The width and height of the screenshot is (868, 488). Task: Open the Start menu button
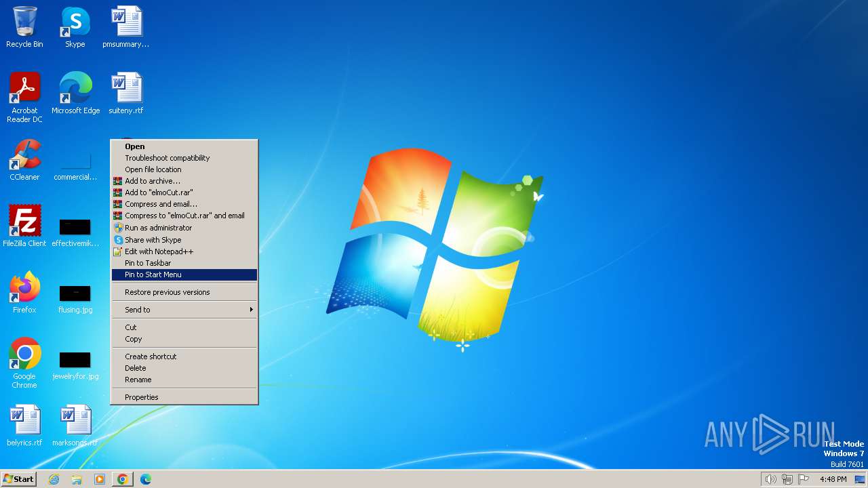tap(18, 479)
